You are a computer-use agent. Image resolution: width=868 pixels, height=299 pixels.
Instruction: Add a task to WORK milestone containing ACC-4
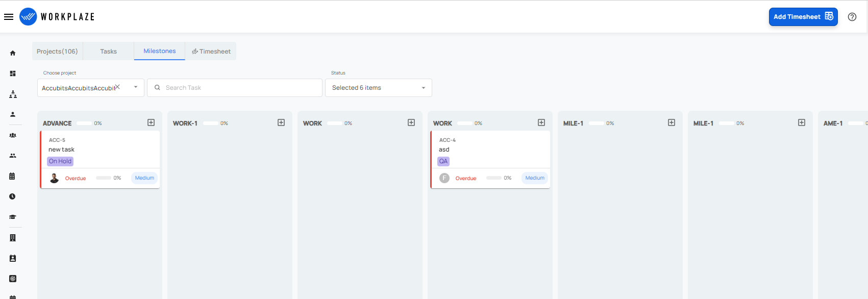pyautogui.click(x=541, y=122)
